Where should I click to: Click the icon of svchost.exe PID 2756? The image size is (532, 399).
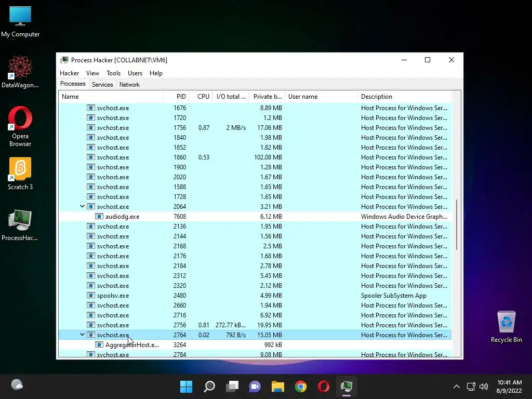coord(90,325)
